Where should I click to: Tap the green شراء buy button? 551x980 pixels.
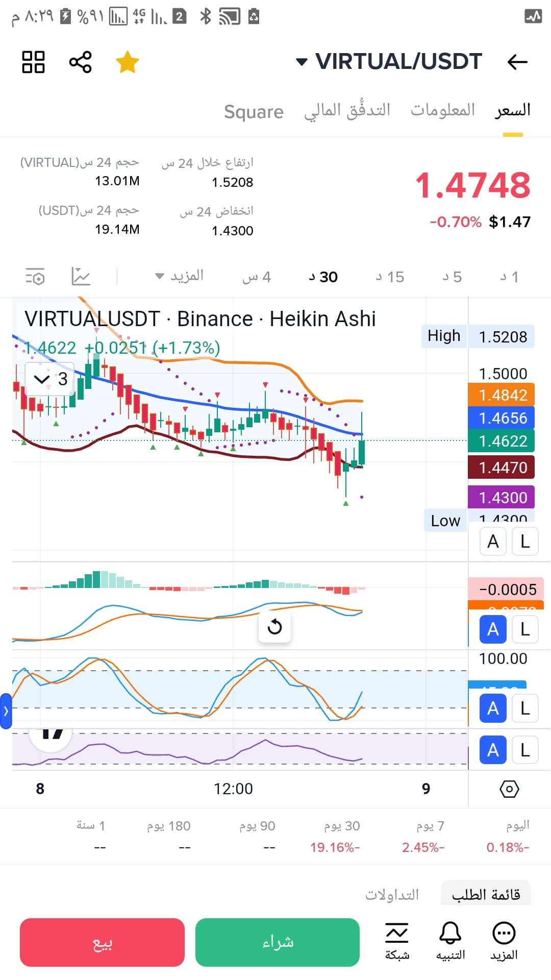point(278,942)
